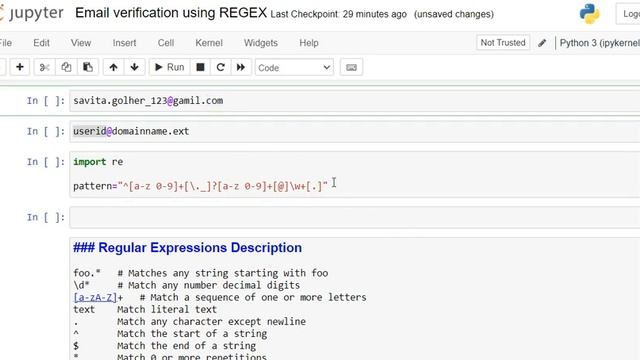Open the Widgets menu

260,43
